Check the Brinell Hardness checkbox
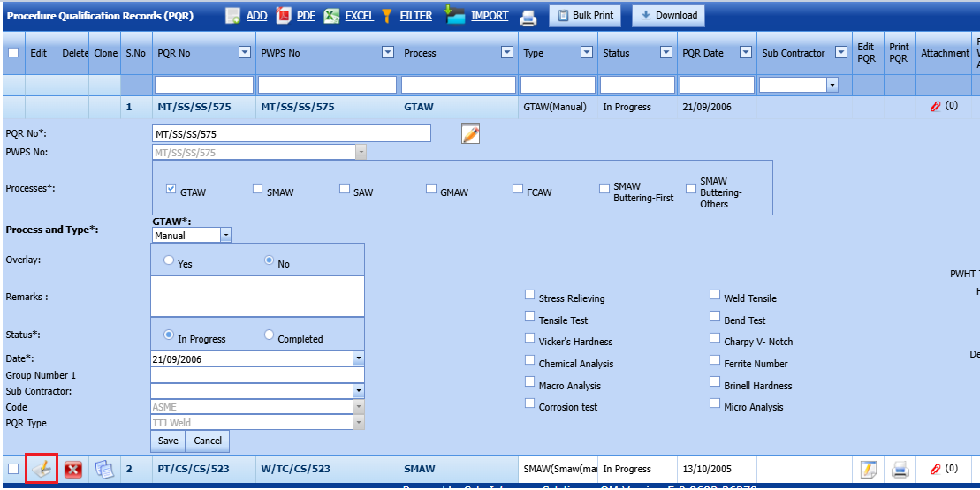The width and height of the screenshot is (980, 490). tap(715, 382)
